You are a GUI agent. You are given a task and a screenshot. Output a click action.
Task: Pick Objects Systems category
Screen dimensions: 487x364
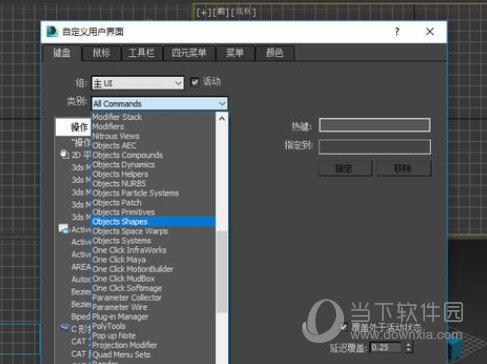[153, 241]
